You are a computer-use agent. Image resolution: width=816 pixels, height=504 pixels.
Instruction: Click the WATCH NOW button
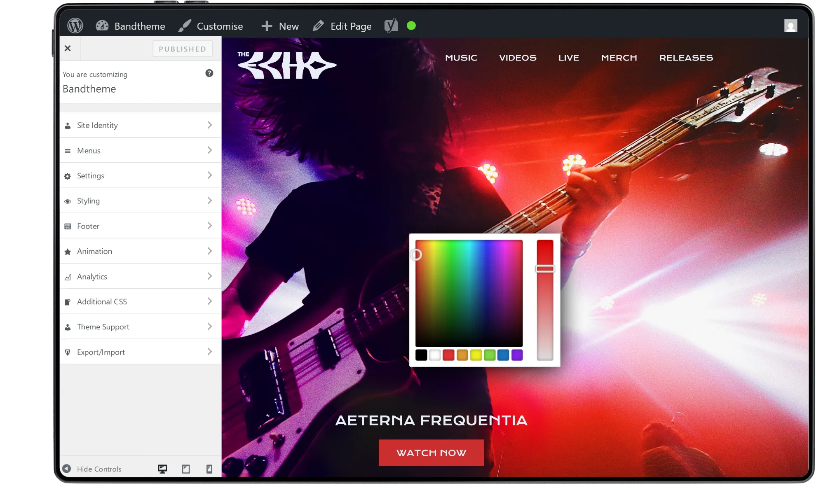431,453
